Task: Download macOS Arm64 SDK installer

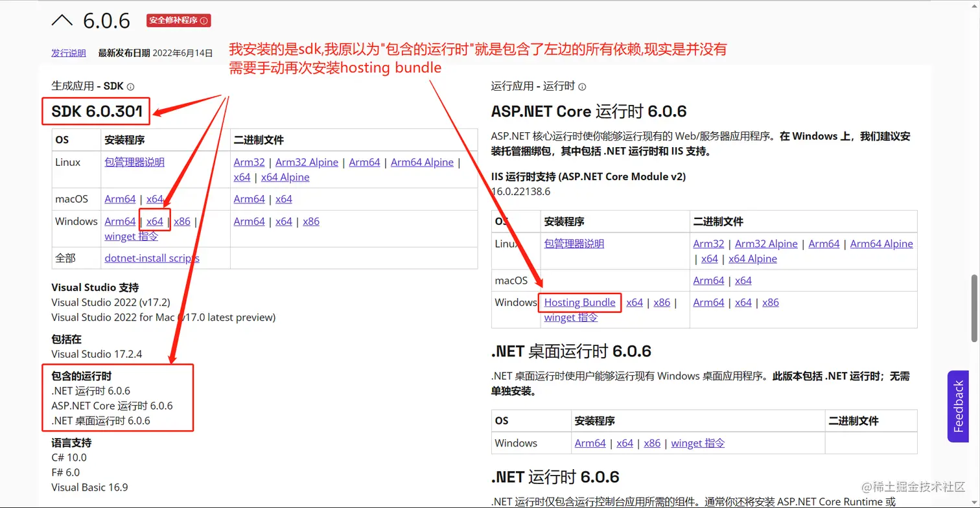Action: point(119,199)
